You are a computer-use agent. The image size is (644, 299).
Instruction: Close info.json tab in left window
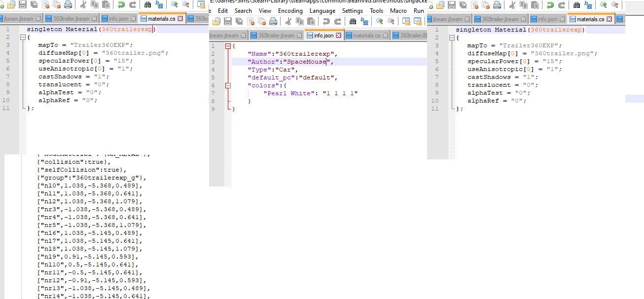133,19
